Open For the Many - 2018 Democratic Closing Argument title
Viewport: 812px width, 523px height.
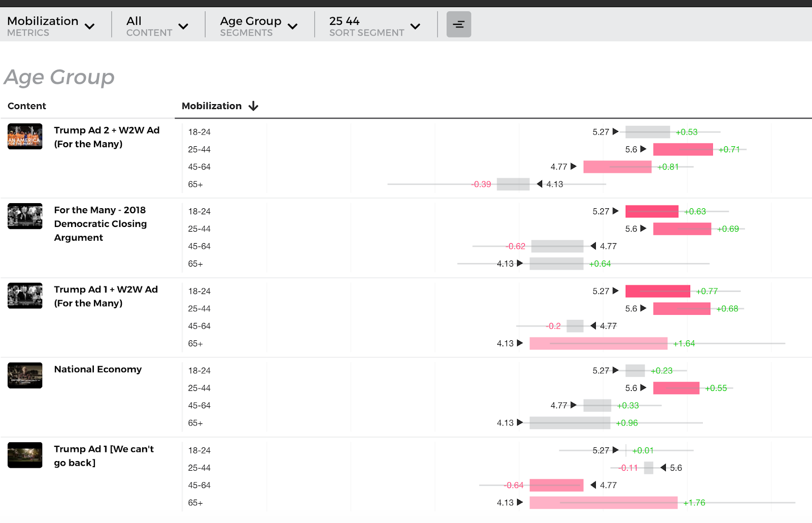[x=100, y=223]
